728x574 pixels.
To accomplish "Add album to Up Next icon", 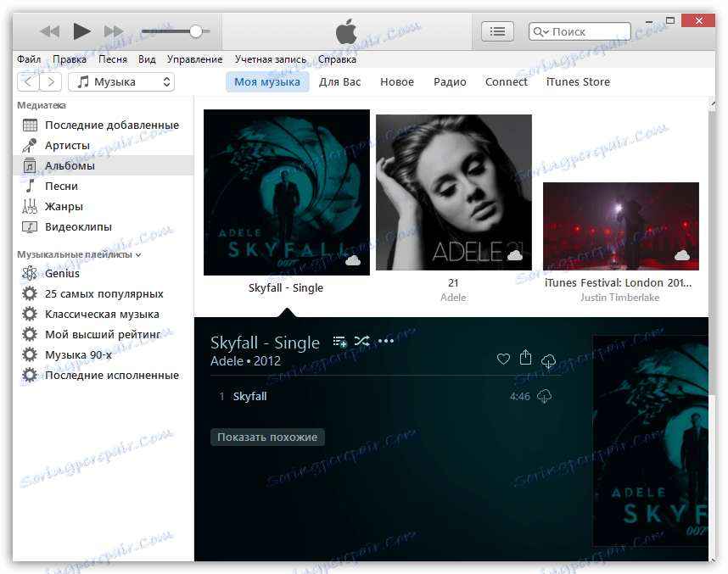I will [340, 342].
